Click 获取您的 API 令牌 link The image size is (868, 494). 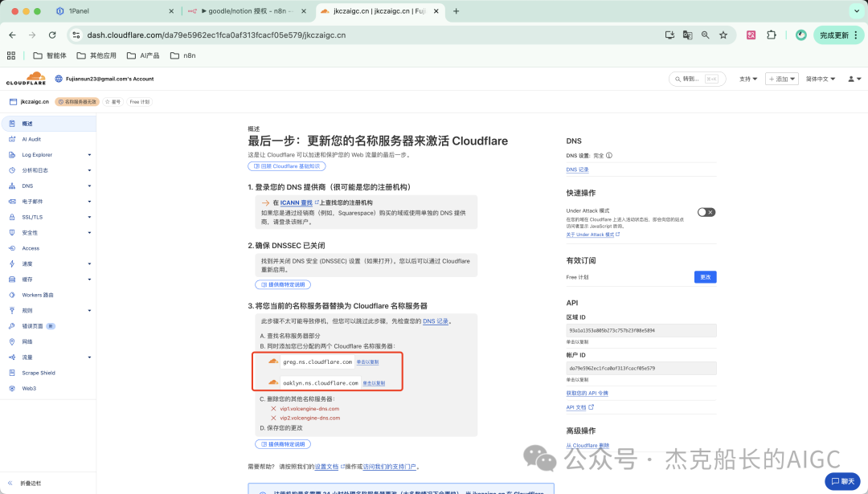coord(587,394)
